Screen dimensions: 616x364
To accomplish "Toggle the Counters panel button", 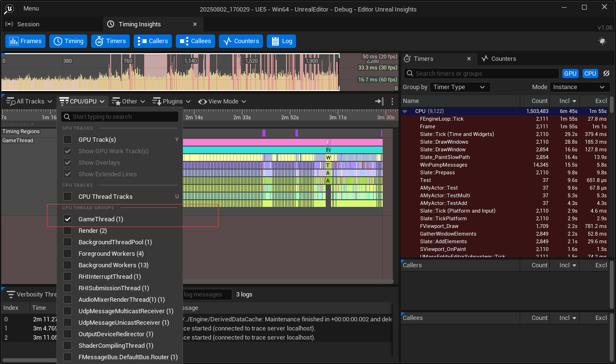I will [241, 41].
